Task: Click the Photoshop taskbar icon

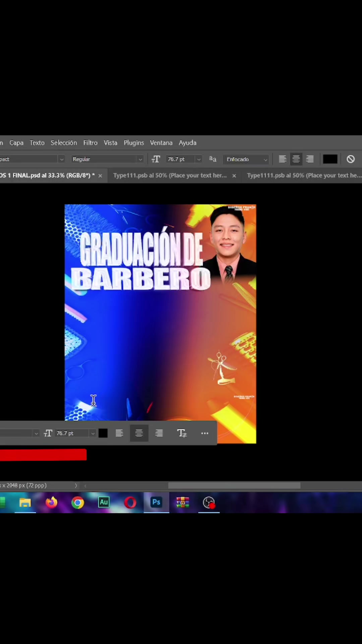Action: coord(157,502)
